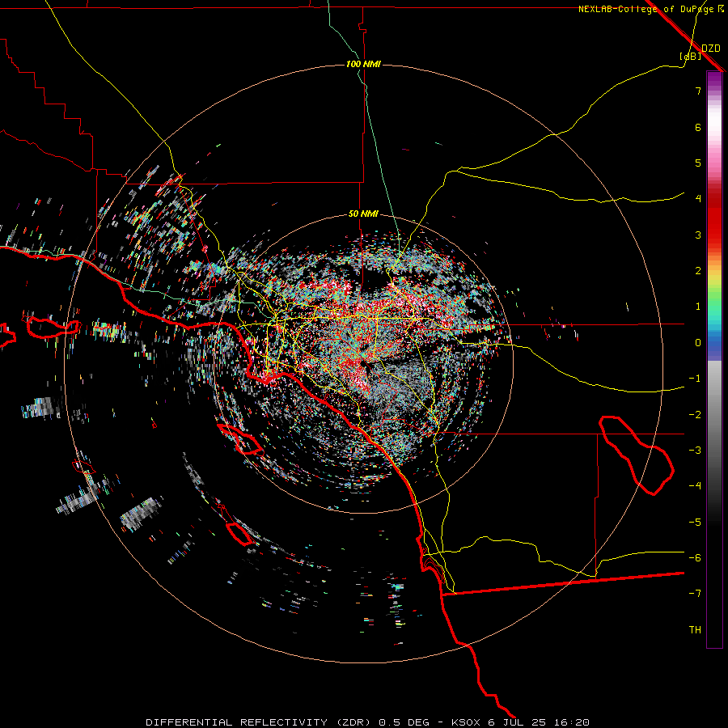Viewport: 728px width, 728px height.
Task: Click the 7 value on color scale
Action: [698, 91]
